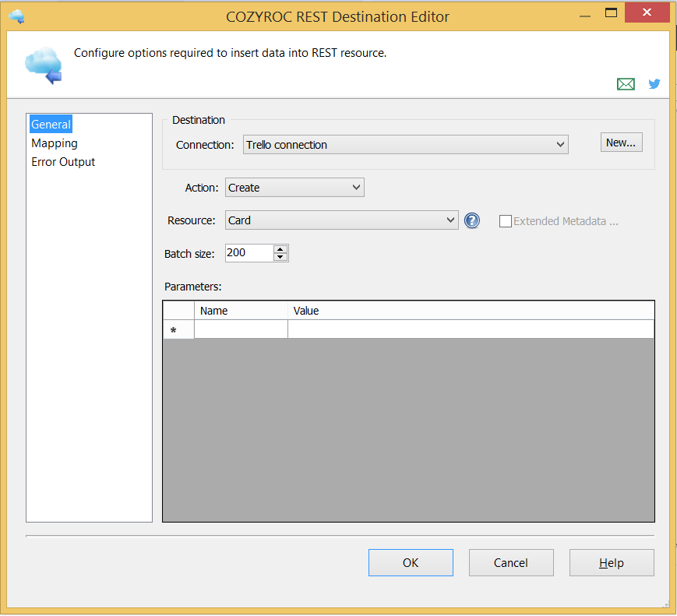Select the General page

click(x=51, y=125)
